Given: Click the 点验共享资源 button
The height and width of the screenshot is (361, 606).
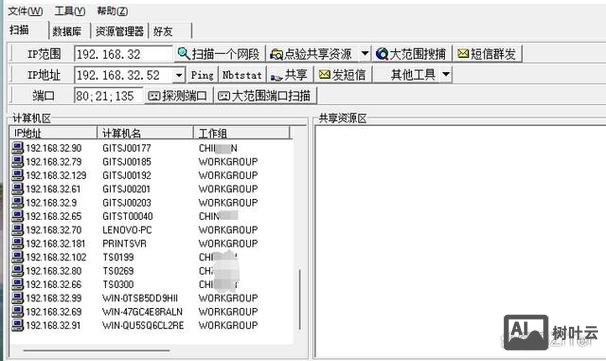Looking at the screenshot, I should pos(313,54).
